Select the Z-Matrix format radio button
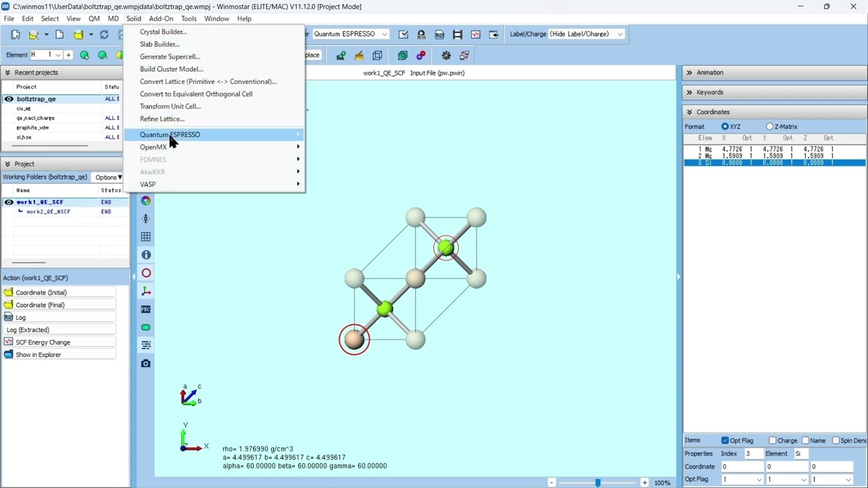Screen dimensions: 868x488 coord(770,127)
